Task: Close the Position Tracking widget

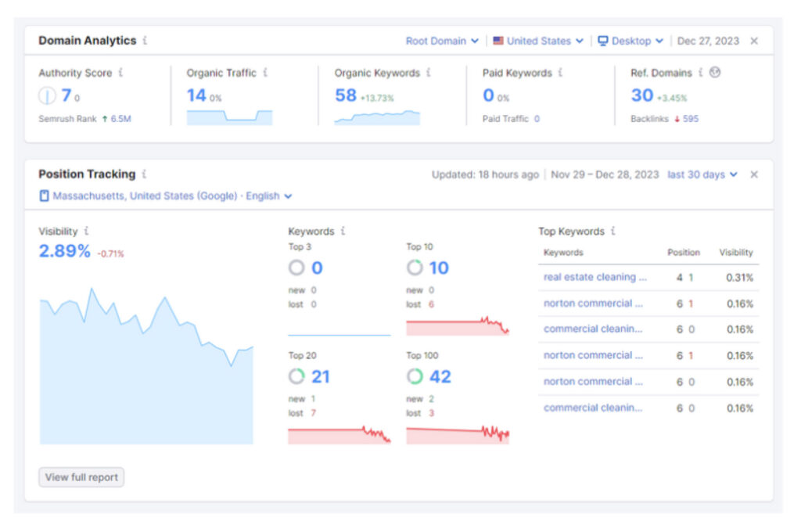Action: tap(754, 174)
